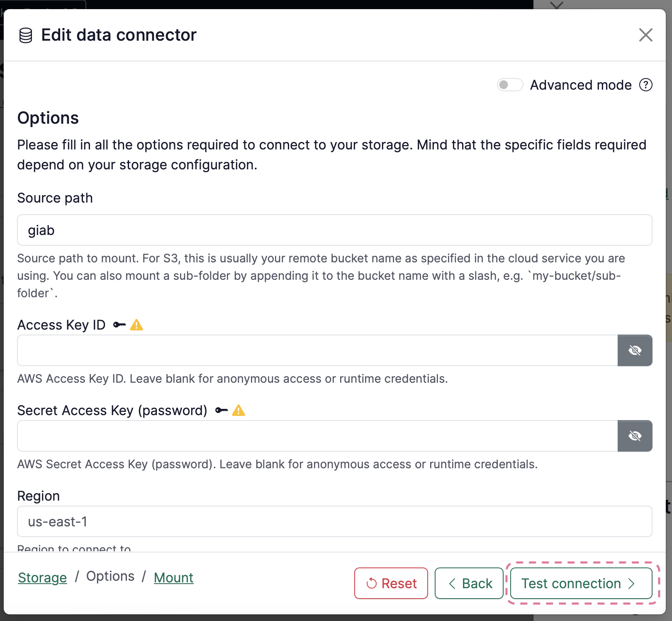Click the Back button
The width and height of the screenshot is (672, 621).
point(469,583)
